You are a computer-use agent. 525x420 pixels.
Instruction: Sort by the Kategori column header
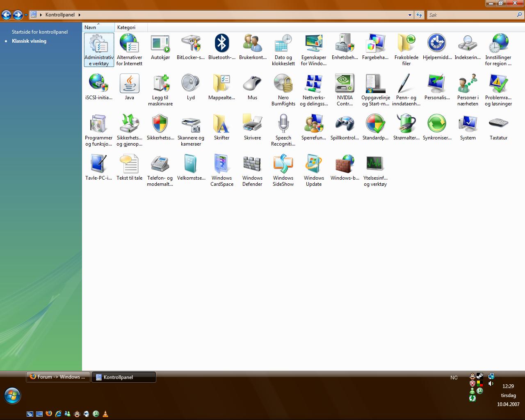[131, 27]
